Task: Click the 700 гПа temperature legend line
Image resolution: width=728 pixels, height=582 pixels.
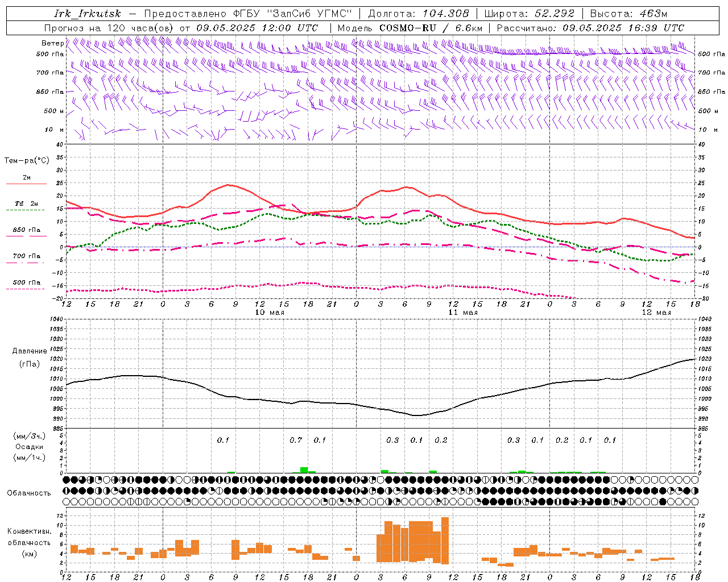Action: pyautogui.click(x=26, y=262)
